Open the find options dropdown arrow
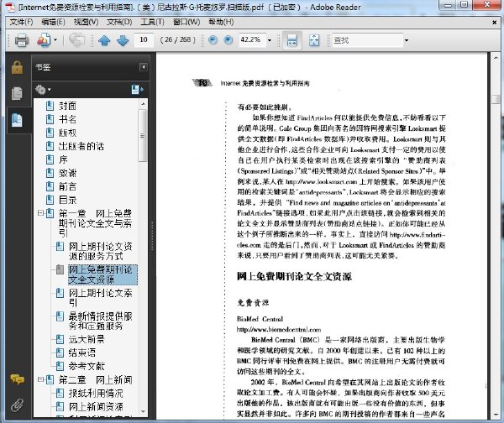Viewport: 504px width, 423px height. (x=407, y=40)
